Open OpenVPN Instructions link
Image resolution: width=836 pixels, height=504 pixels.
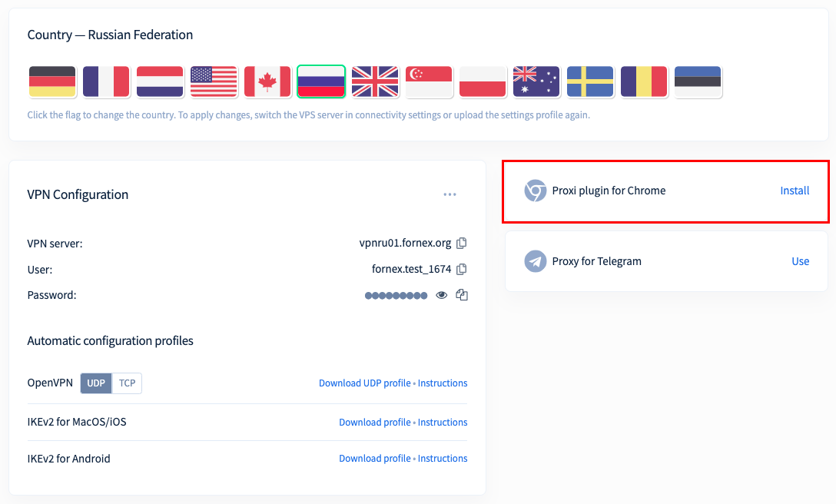pyautogui.click(x=443, y=383)
